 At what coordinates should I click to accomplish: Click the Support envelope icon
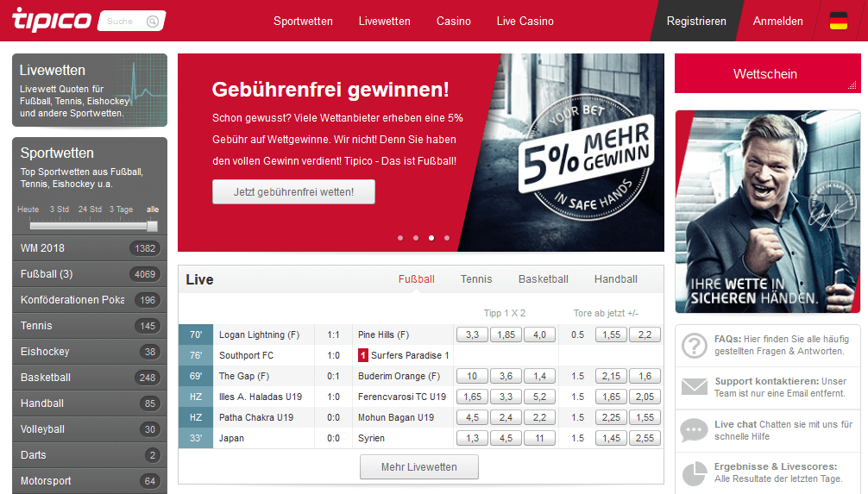tap(695, 387)
